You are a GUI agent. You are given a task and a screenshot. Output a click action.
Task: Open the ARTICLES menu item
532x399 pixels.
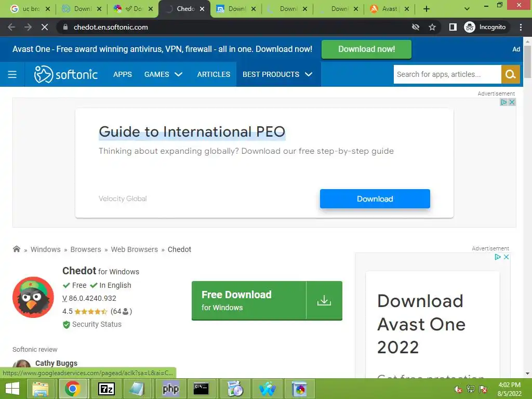[214, 74]
